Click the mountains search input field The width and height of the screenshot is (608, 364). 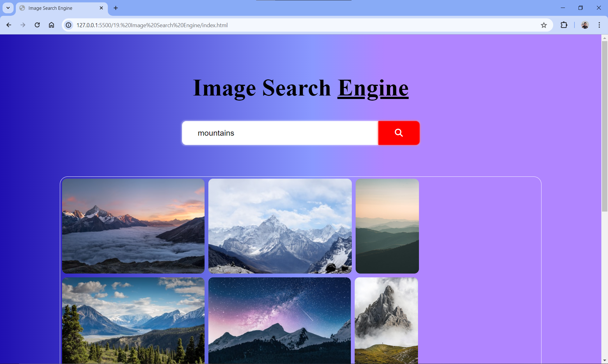(280, 133)
